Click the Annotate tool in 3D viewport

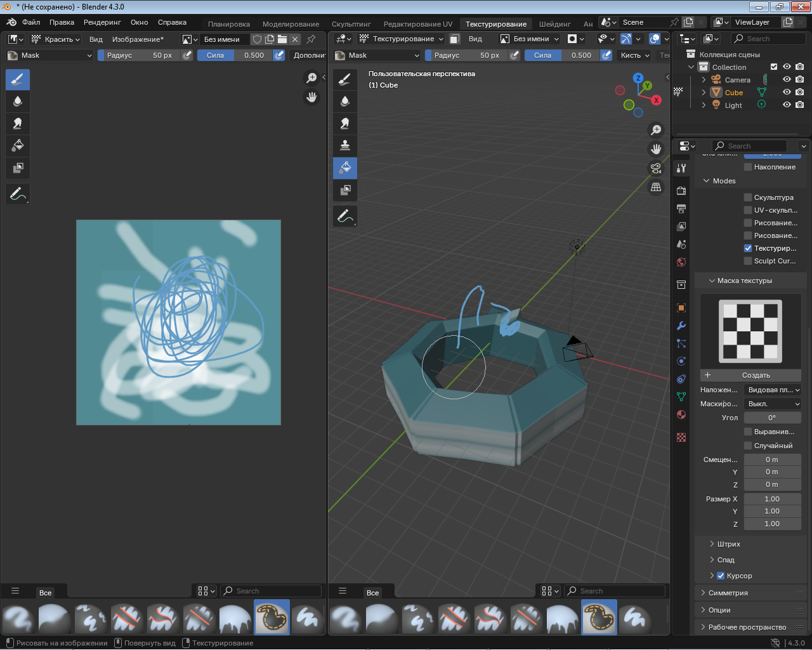coord(345,216)
